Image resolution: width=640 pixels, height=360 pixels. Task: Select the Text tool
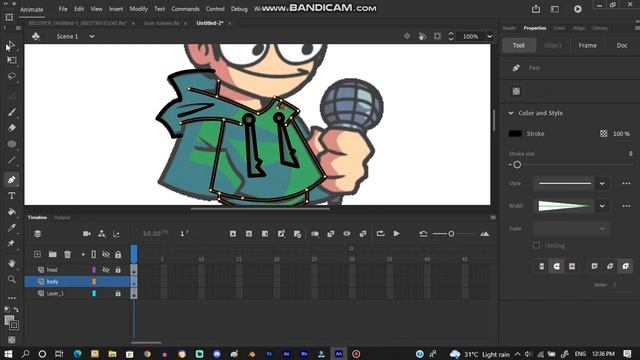[12, 196]
